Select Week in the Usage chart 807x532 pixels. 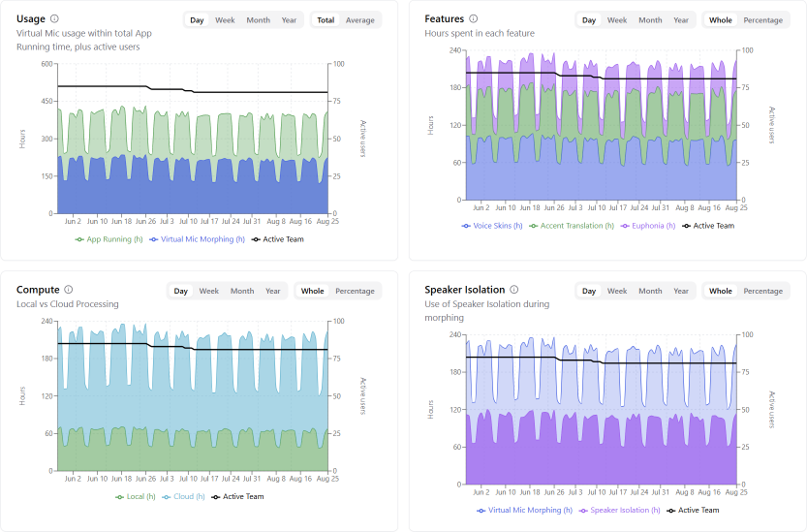click(225, 20)
